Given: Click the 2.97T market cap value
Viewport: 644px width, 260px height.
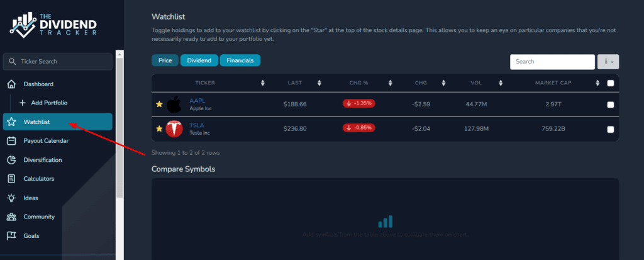Looking at the screenshot, I should click(553, 105).
